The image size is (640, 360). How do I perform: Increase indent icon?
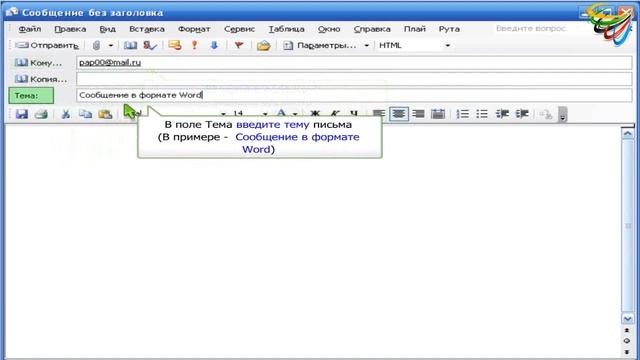coord(522,114)
